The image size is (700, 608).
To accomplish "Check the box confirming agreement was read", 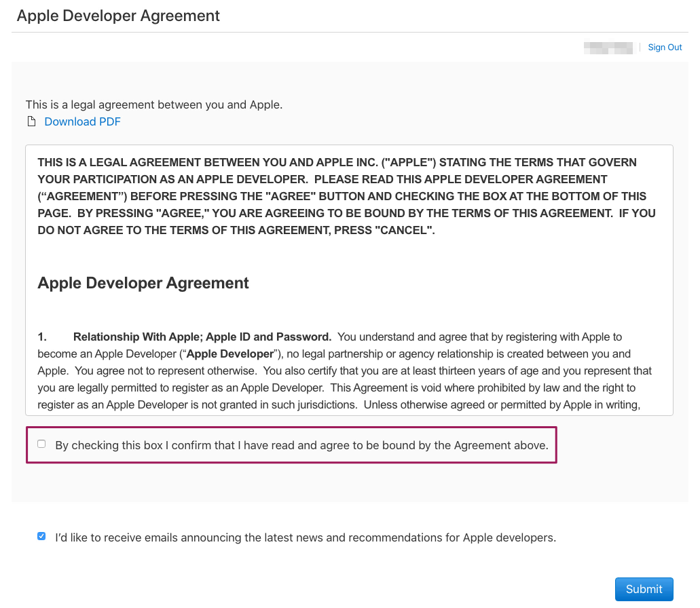I will [41, 444].
